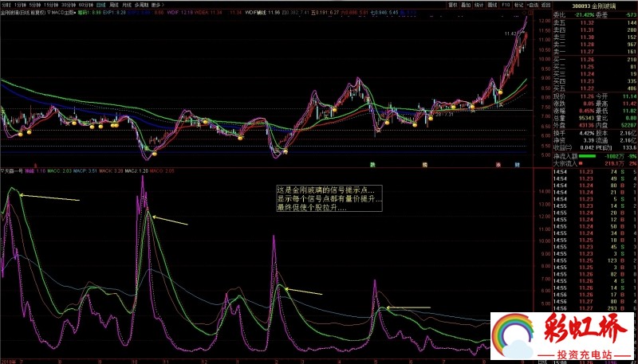Click the 外盘 value 43136

coord(586,125)
